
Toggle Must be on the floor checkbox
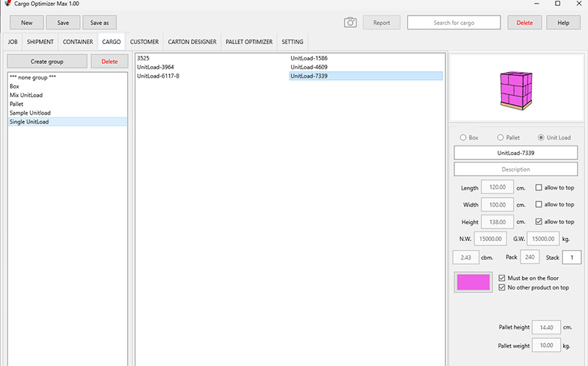502,278
